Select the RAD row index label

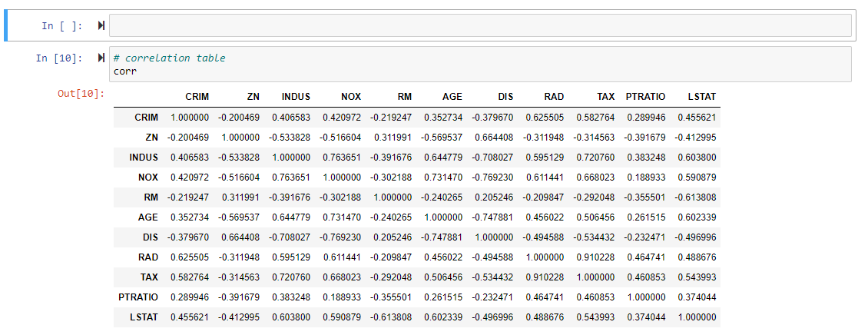pos(148,257)
